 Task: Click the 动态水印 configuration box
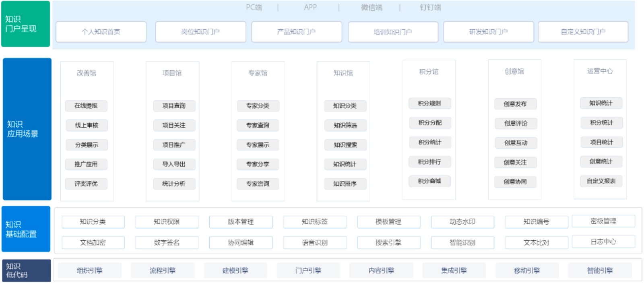pos(462,222)
